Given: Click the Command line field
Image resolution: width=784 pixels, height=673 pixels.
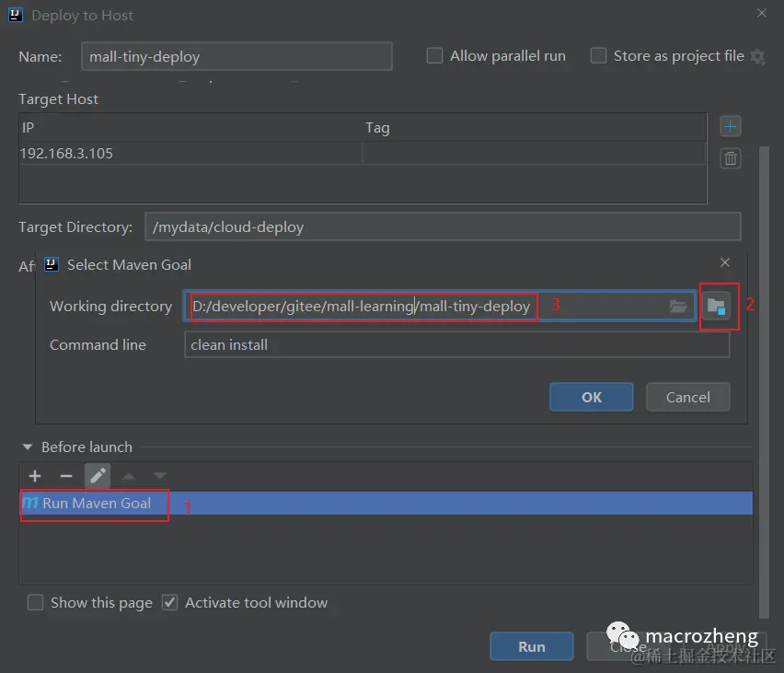Looking at the screenshot, I should pyautogui.click(x=456, y=344).
